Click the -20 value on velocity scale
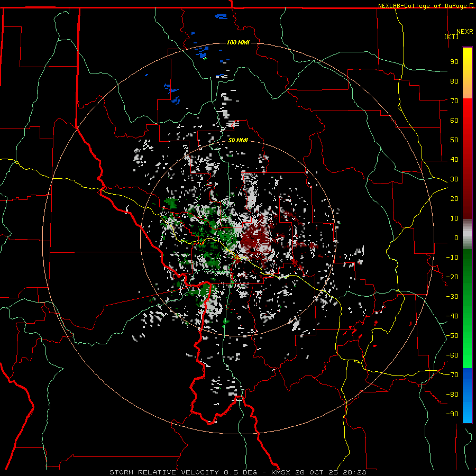 coord(452,277)
